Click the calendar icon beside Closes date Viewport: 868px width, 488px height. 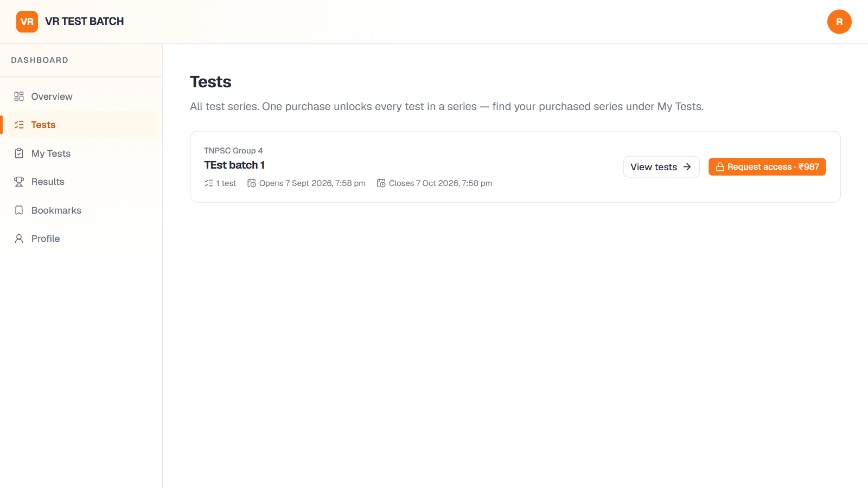(381, 183)
